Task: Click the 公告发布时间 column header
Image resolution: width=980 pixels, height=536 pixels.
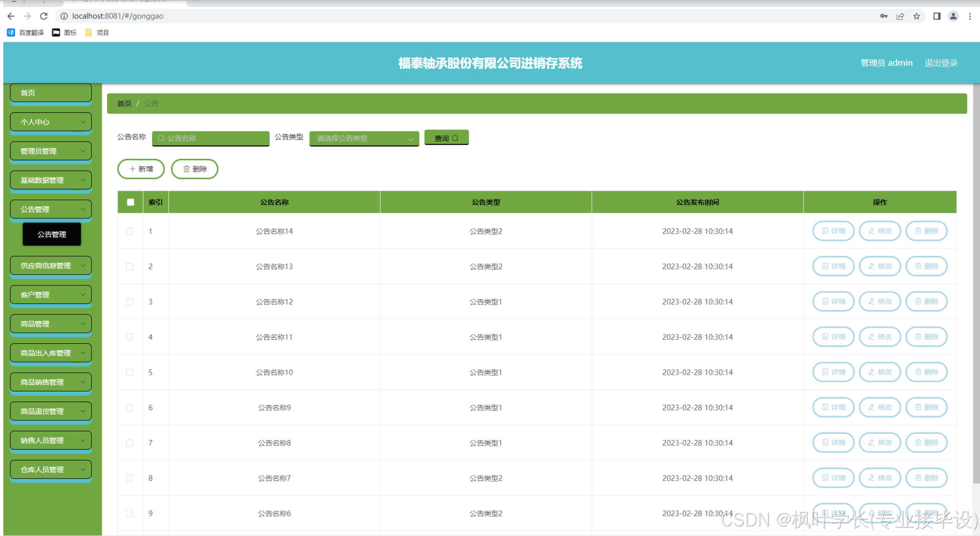Action: click(x=698, y=202)
